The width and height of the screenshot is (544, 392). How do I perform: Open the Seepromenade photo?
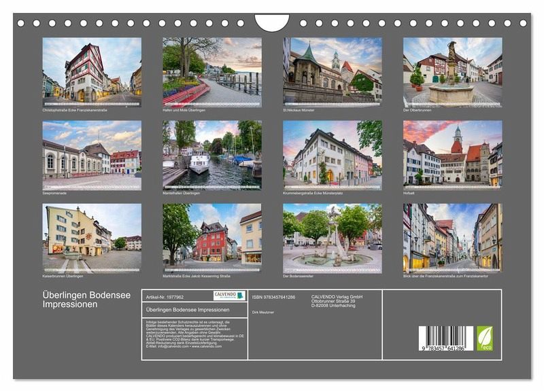pos(92,156)
